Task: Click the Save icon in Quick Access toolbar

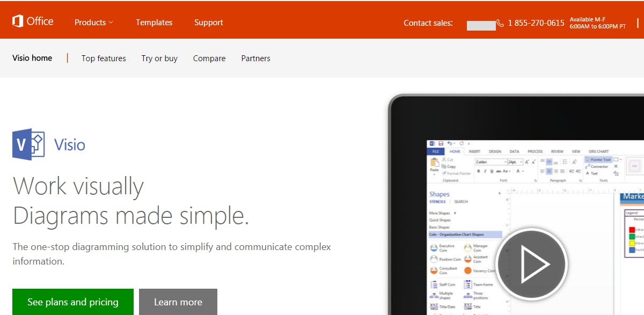Action: coord(441,142)
